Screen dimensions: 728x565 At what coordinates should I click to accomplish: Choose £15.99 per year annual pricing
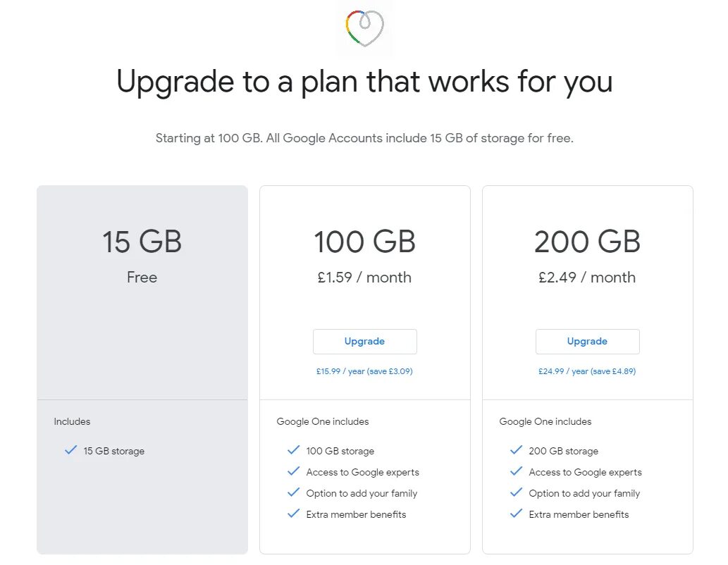point(364,371)
